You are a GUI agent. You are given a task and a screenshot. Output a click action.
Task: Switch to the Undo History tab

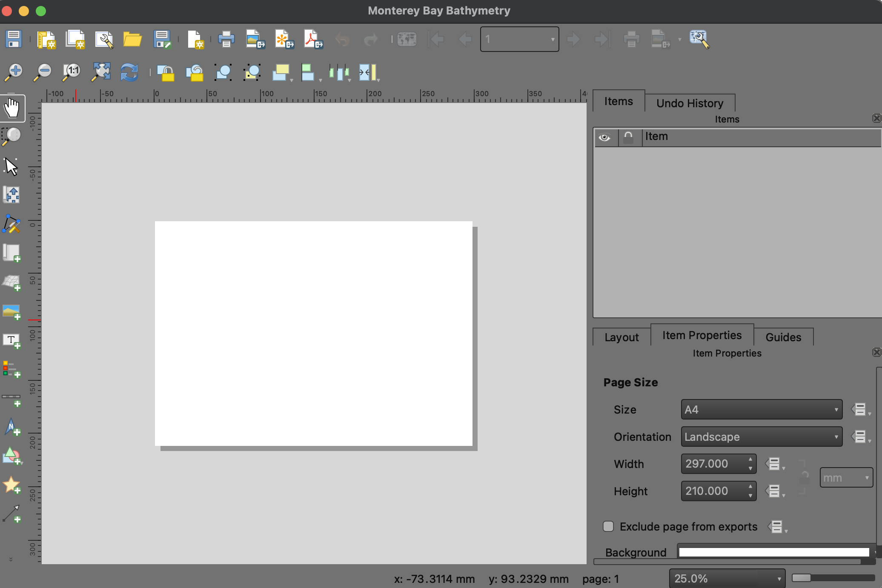point(690,103)
